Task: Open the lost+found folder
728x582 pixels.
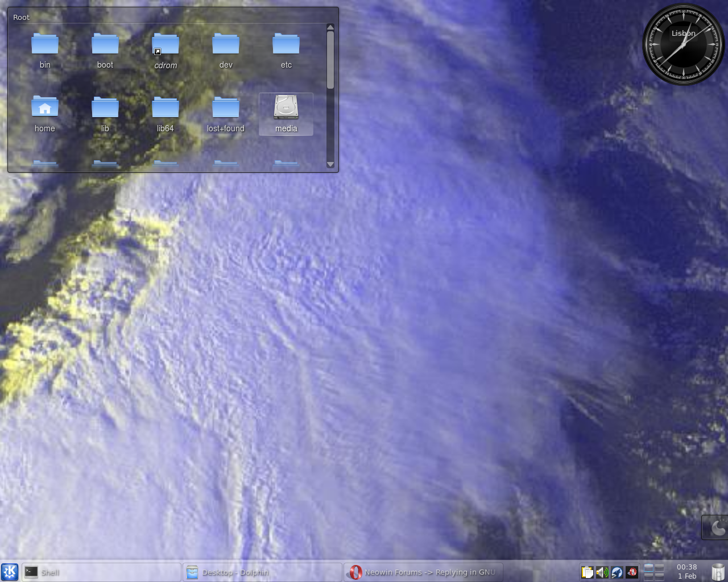Action: 226,108
